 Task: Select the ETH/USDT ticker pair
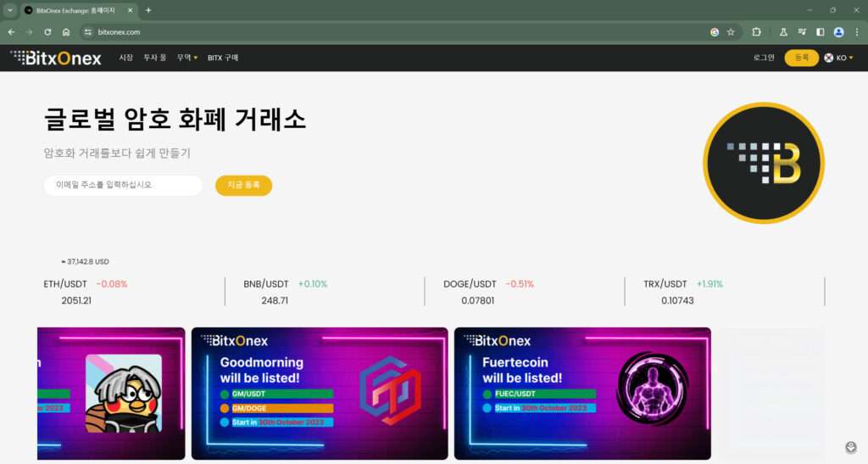tap(65, 284)
